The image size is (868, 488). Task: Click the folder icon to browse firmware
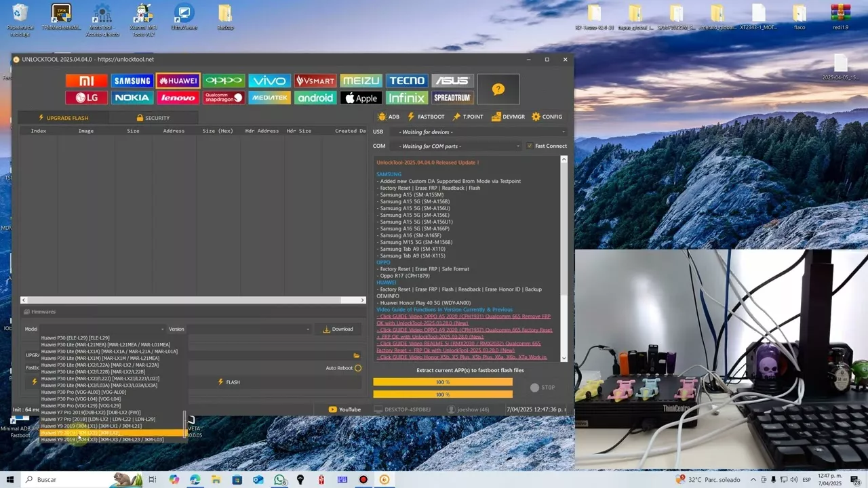pyautogui.click(x=356, y=355)
